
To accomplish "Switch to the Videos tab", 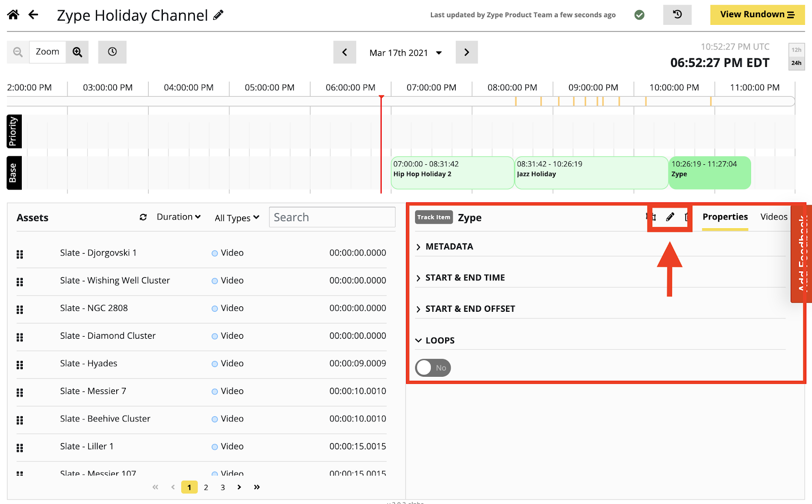I will click(x=774, y=217).
